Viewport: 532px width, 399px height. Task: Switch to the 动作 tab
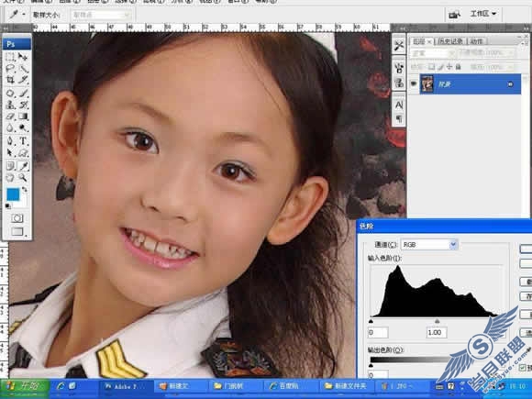(x=477, y=41)
